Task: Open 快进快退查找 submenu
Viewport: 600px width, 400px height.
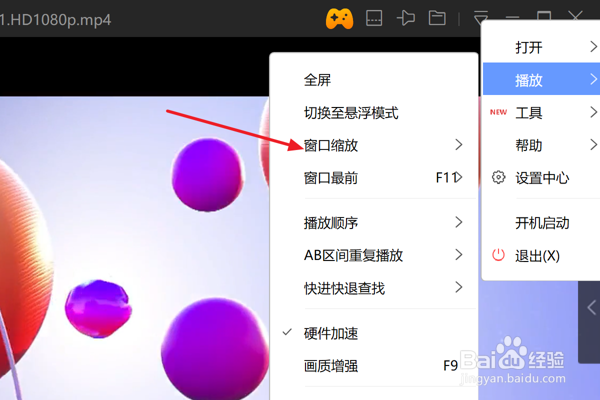Action: 374,288
